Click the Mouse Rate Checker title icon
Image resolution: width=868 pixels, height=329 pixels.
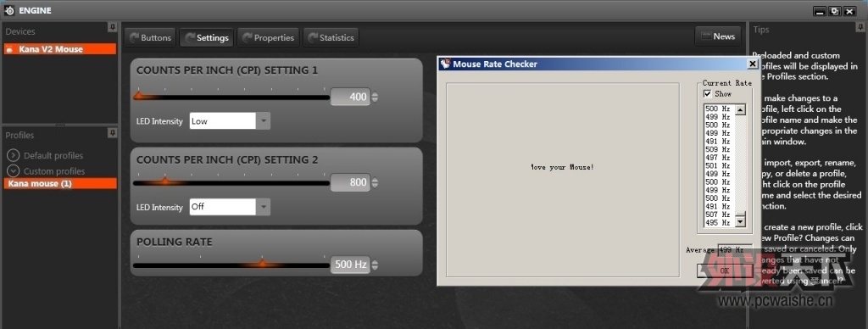446,64
